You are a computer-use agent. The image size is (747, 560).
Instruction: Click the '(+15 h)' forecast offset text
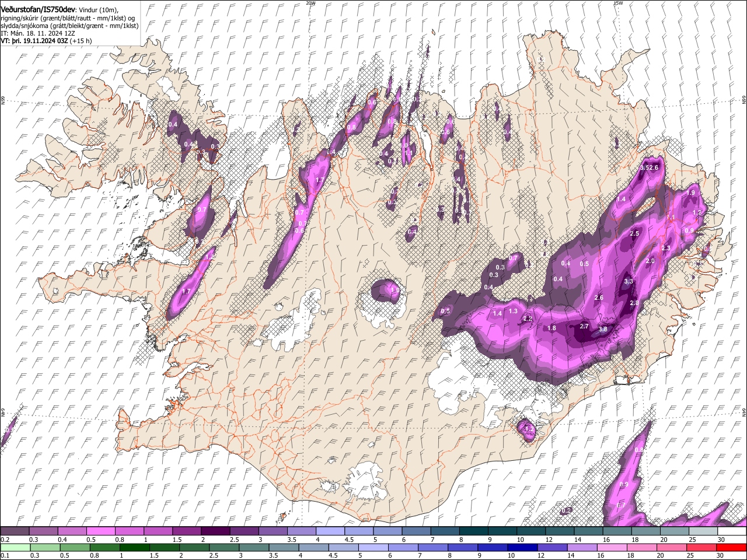[81, 41]
